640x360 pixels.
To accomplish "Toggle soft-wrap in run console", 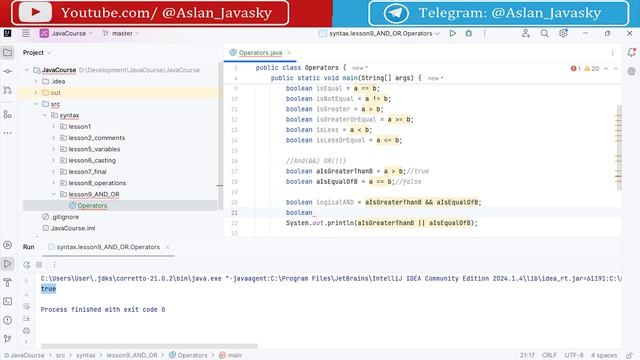I will click(27, 306).
